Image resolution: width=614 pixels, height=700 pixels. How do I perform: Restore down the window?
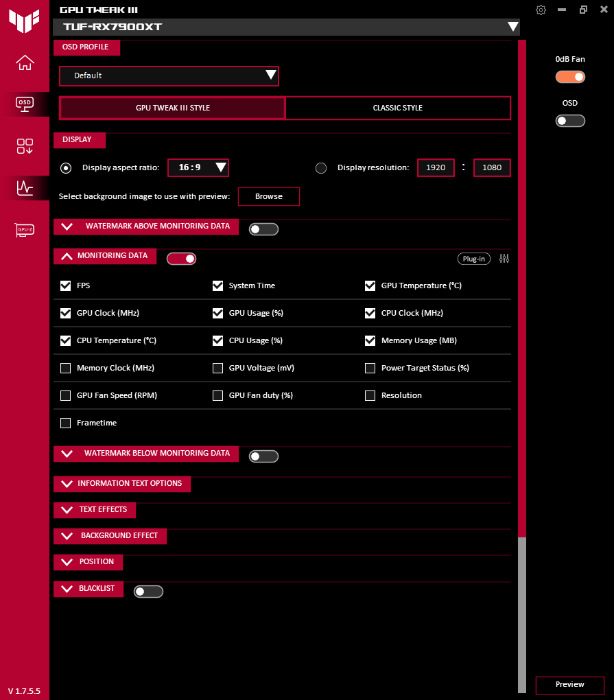(583, 10)
